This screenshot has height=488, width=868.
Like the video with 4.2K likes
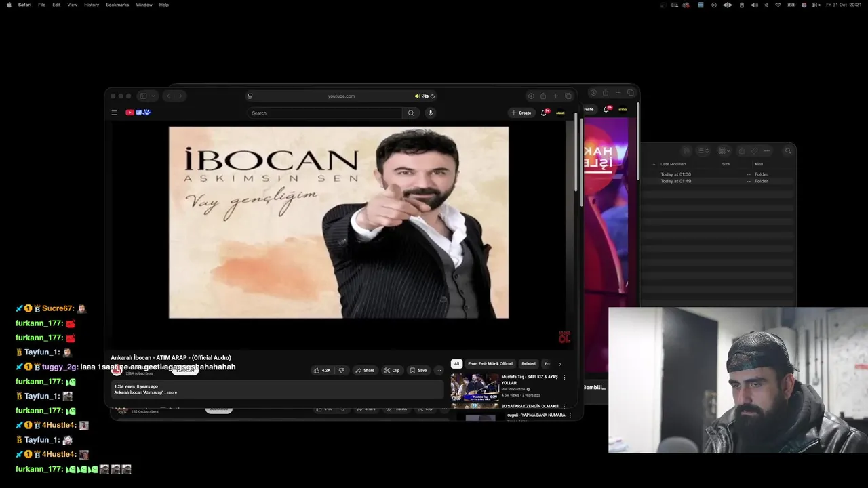[x=322, y=371]
